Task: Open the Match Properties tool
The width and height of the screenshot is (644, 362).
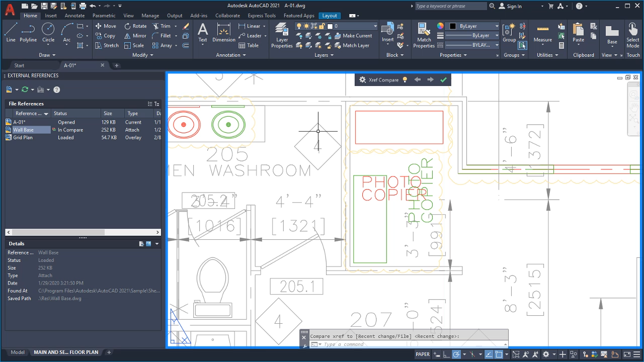Action: 424,35
